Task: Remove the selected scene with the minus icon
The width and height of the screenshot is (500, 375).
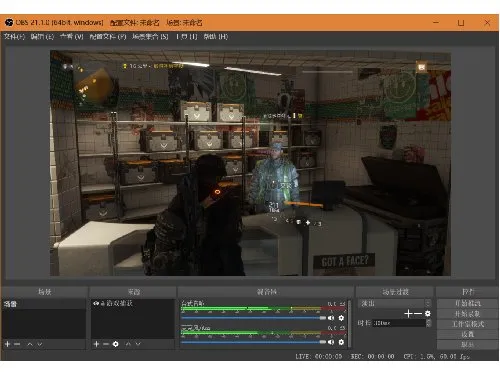Action: pyautogui.click(x=17, y=344)
